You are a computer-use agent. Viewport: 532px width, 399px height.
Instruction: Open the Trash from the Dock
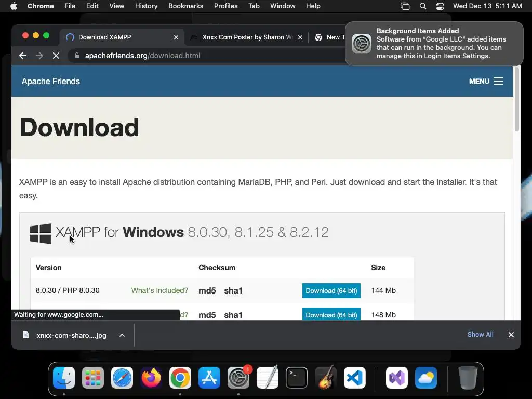468,378
